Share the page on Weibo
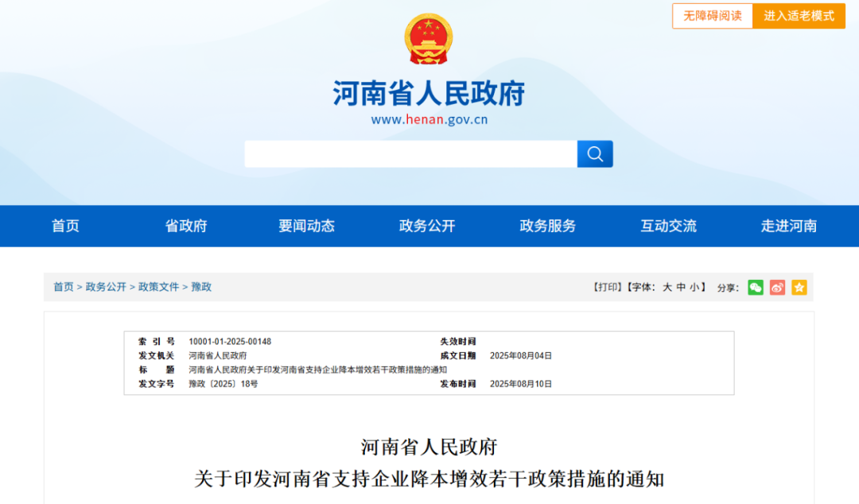Image resolution: width=859 pixels, height=504 pixels. tap(777, 288)
